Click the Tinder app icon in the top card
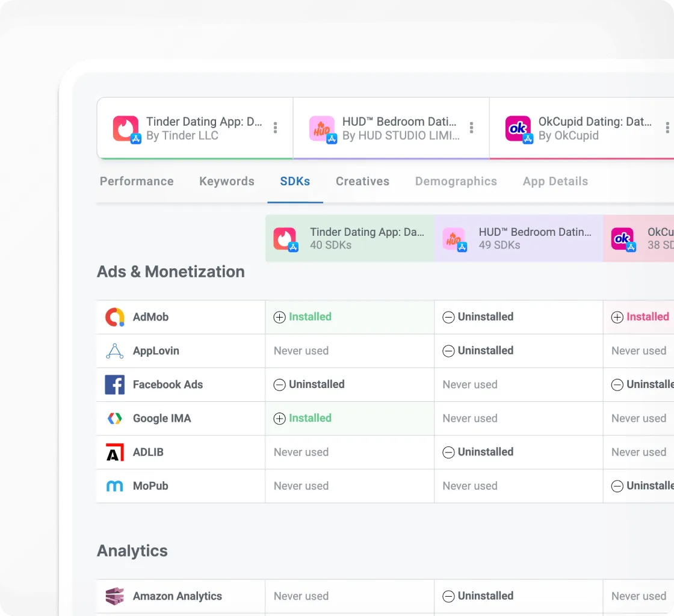Screen dimensions: 674x616 (x=126, y=129)
